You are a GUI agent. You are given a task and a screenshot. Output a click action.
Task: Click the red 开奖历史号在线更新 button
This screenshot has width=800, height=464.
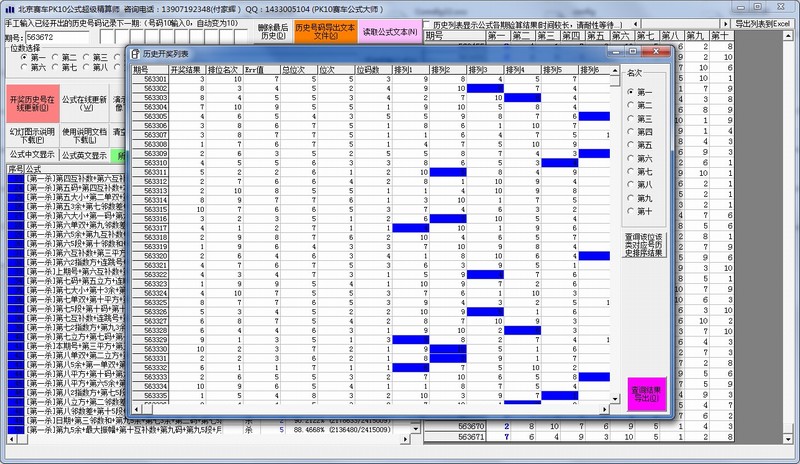(29, 104)
